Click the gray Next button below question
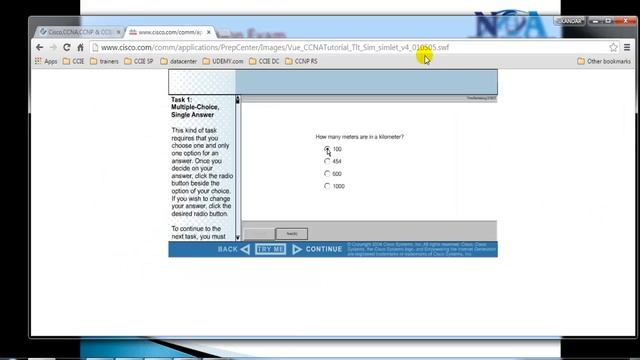This screenshot has height=360, width=640. (291, 234)
